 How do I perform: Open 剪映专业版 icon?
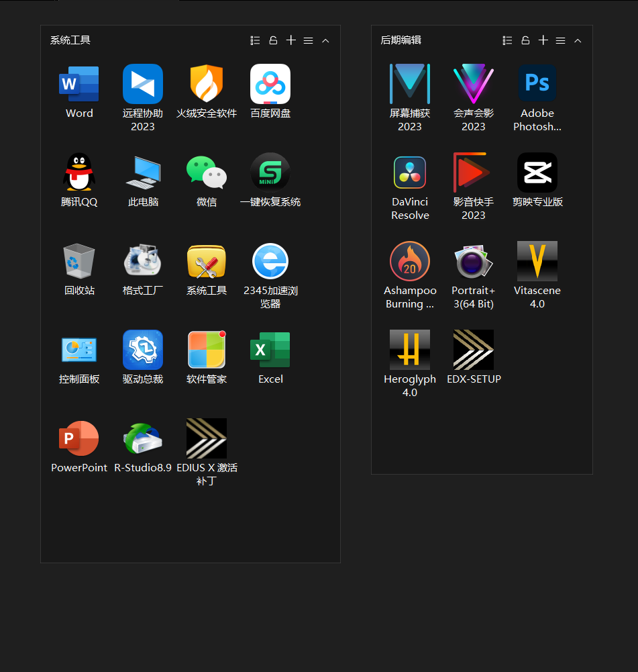click(x=537, y=173)
